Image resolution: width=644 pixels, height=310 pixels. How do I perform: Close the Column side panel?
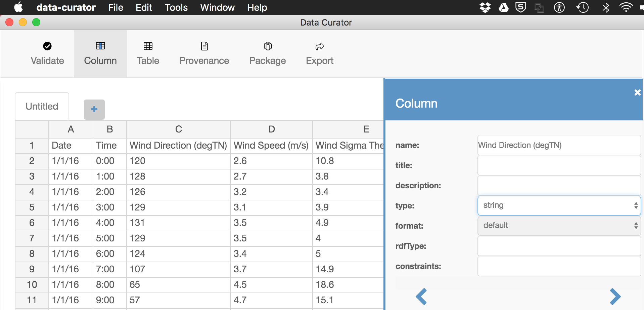(637, 92)
